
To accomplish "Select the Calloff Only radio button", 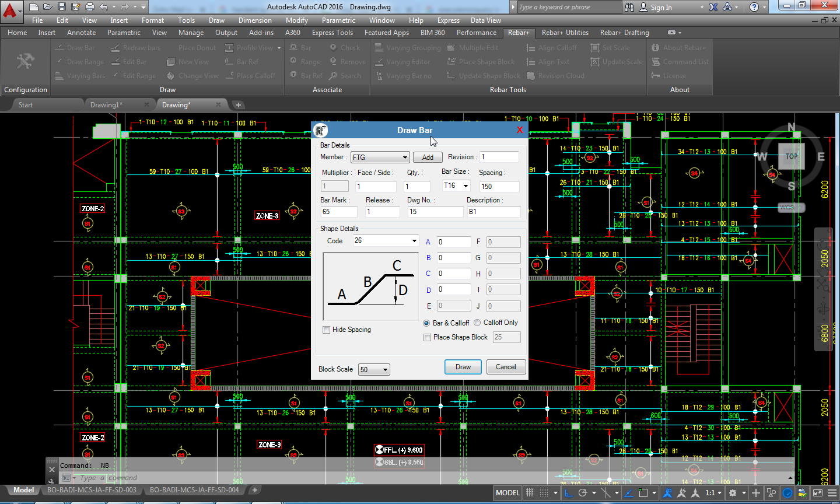I will tap(477, 323).
